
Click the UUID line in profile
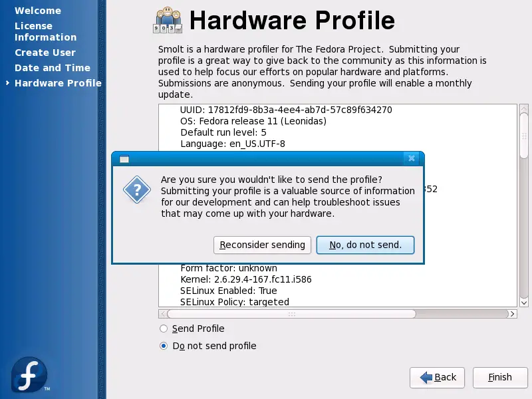pos(286,110)
